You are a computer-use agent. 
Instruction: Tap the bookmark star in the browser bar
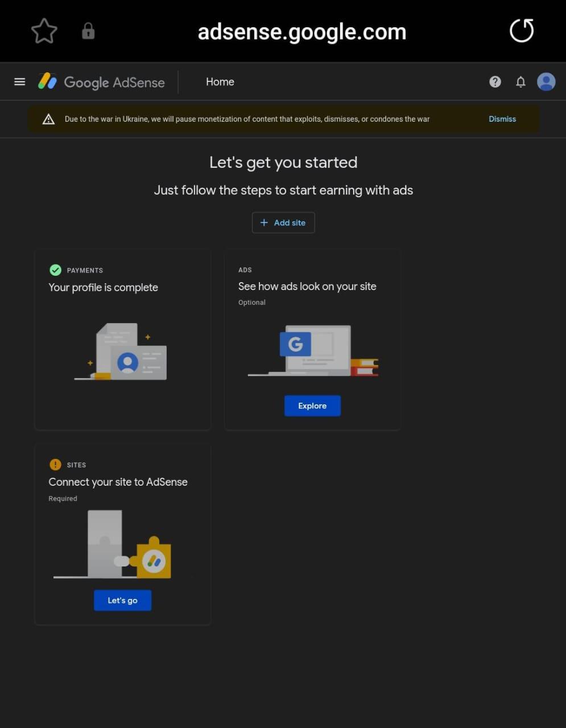(44, 31)
